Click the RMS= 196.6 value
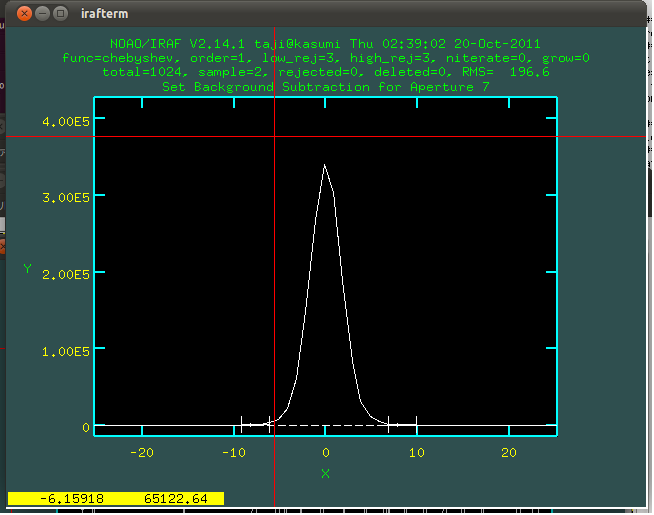Screen dimensions: 654x515 (506, 72)
